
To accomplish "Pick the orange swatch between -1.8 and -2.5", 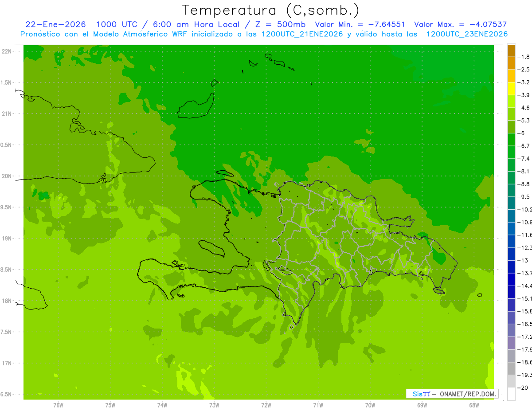I will 511,63.
